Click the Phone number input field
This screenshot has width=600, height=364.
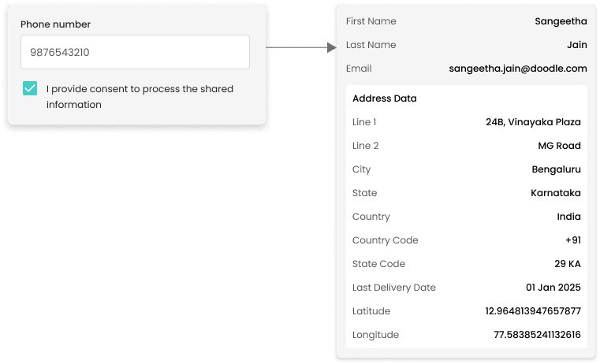[x=135, y=52]
